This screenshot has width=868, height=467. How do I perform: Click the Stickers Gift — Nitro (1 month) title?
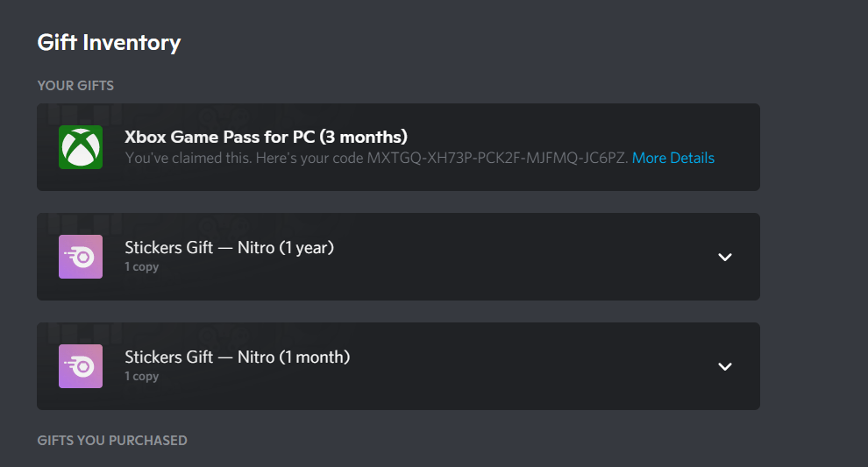(x=237, y=357)
